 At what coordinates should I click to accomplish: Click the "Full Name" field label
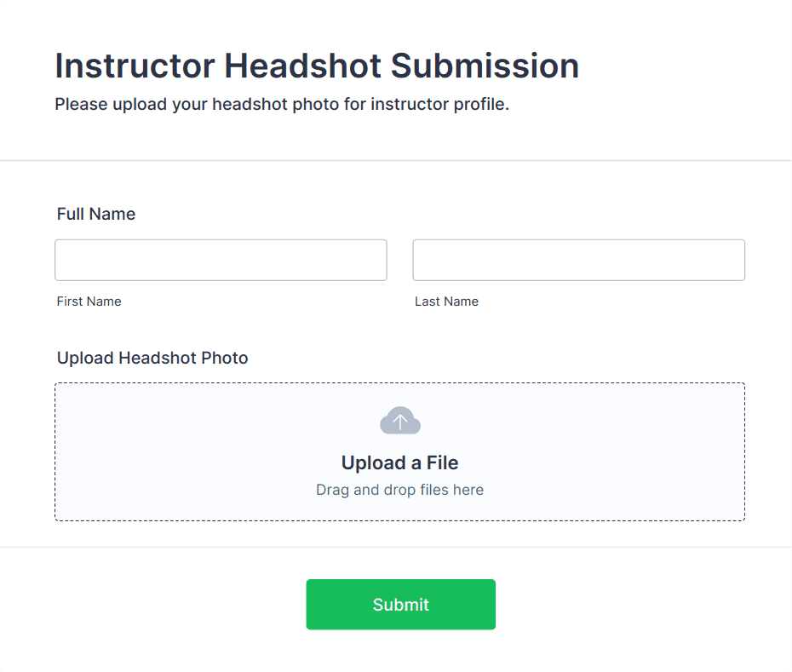96,214
